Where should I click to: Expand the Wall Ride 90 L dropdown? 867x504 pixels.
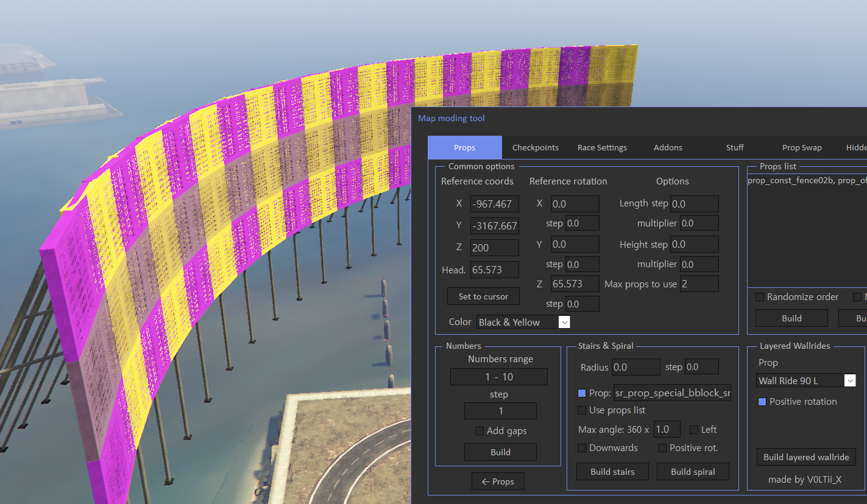click(850, 380)
